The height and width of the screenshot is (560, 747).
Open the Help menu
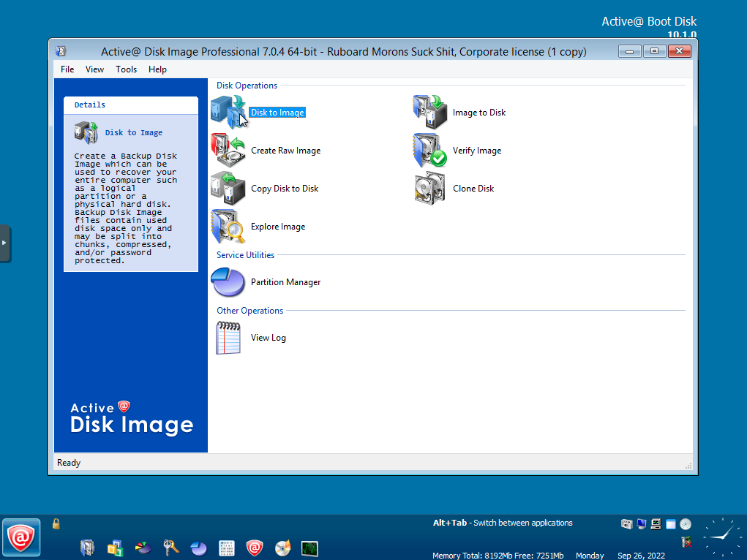[157, 69]
